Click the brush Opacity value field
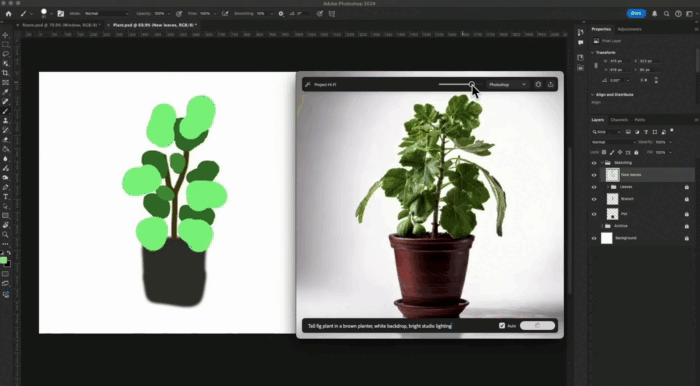Screen dimensions: 700x386 pyautogui.click(x=160, y=14)
